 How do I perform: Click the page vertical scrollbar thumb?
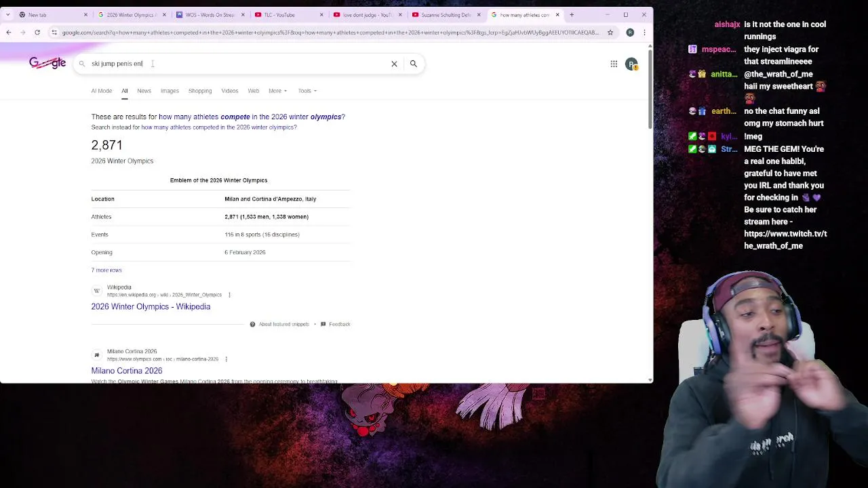click(x=650, y=87)
